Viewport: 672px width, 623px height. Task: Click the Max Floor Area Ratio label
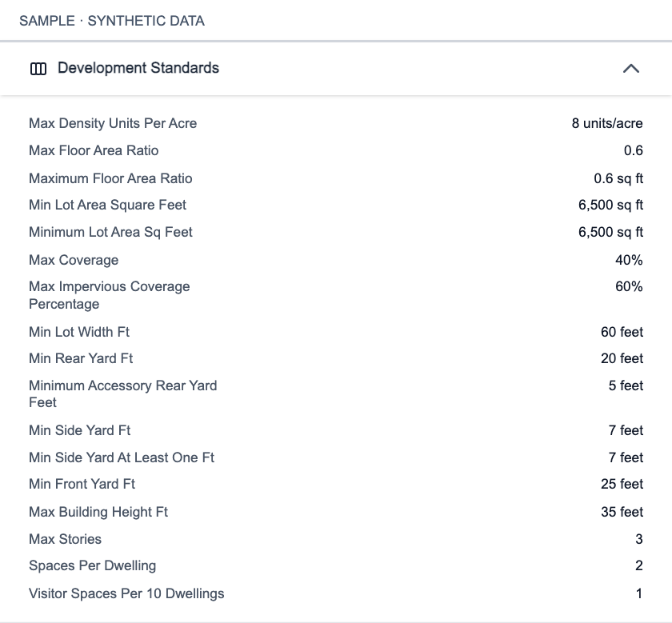[x=94, y=150]
